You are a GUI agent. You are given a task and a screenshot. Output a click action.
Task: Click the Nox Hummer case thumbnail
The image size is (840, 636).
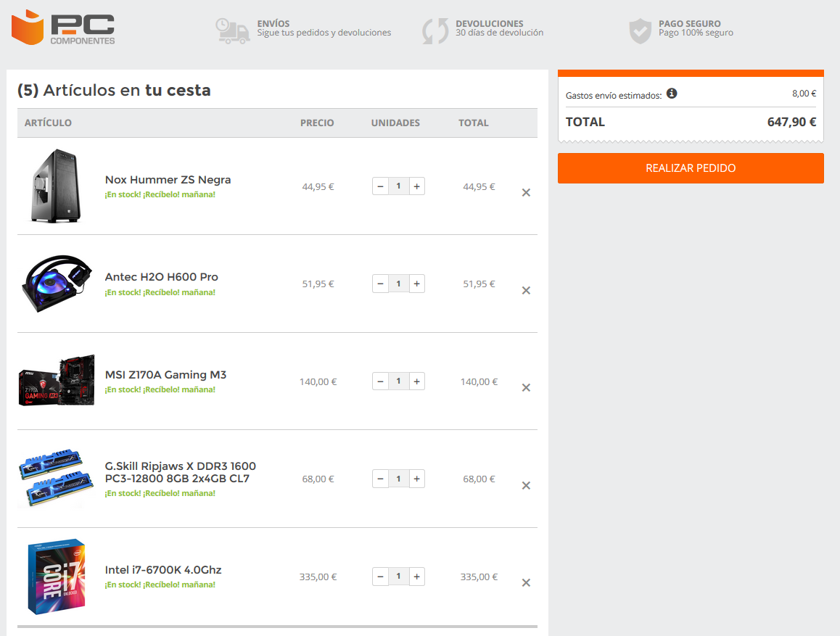(56, 186)
